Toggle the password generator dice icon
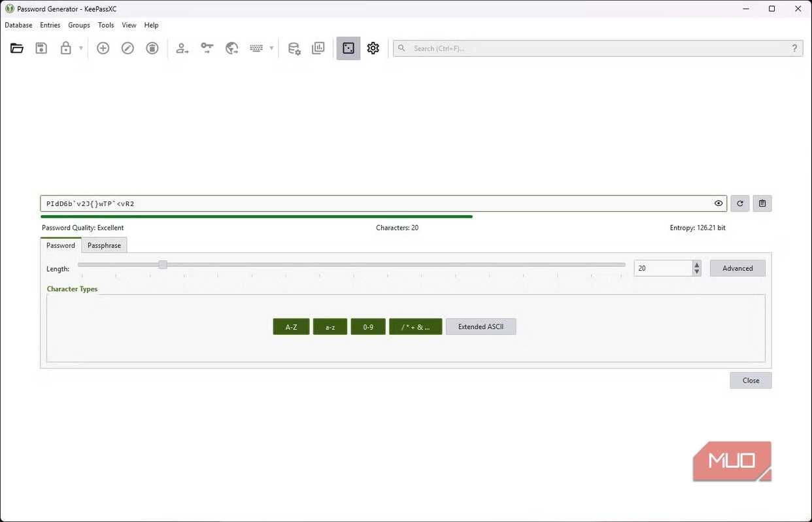The width and height of the screenshot is (812, 522). (x=348, y=48)
